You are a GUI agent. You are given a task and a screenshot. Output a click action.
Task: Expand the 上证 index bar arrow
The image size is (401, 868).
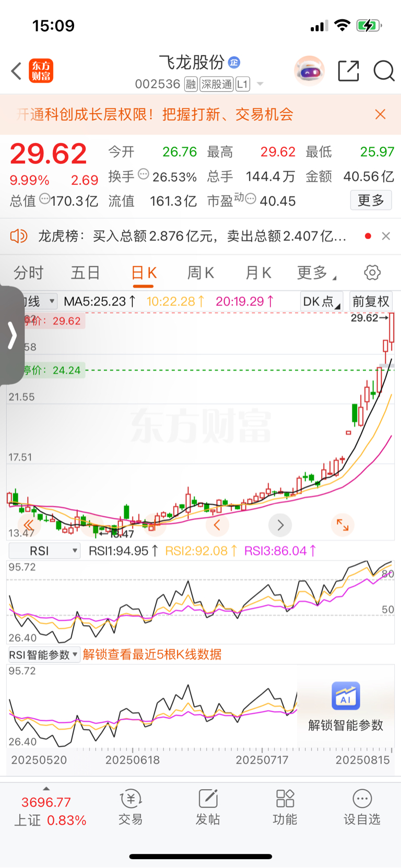(46, 788)
